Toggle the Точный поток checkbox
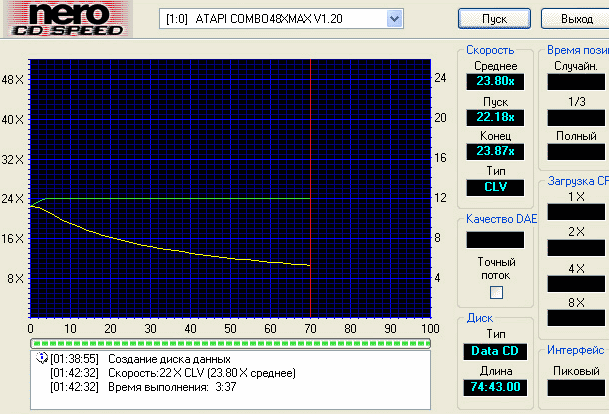 coord(496,292)
